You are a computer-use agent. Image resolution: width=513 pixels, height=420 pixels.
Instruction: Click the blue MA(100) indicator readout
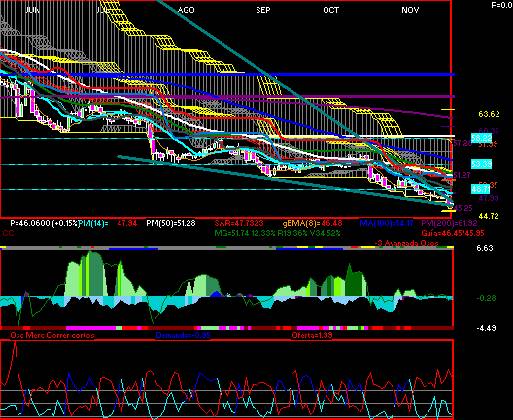386,223
